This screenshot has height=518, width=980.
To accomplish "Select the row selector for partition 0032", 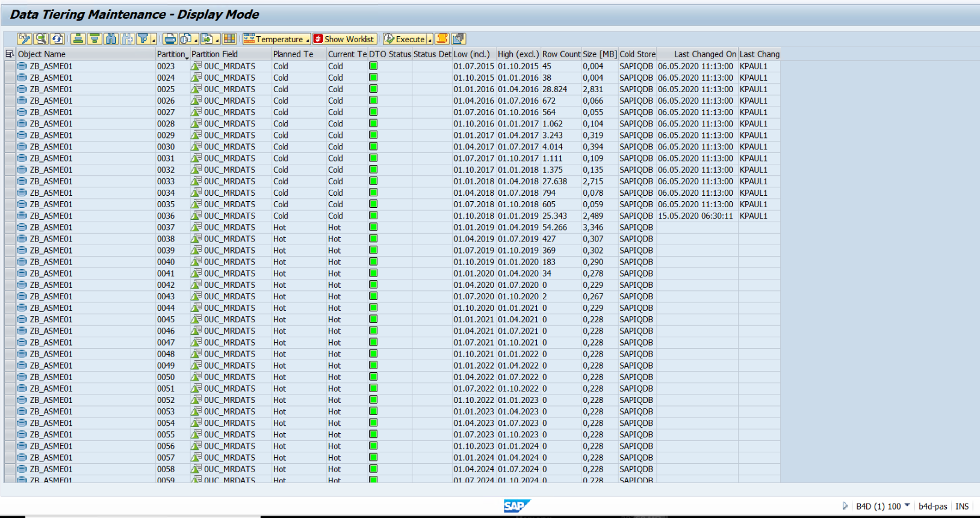I will 10,170.
